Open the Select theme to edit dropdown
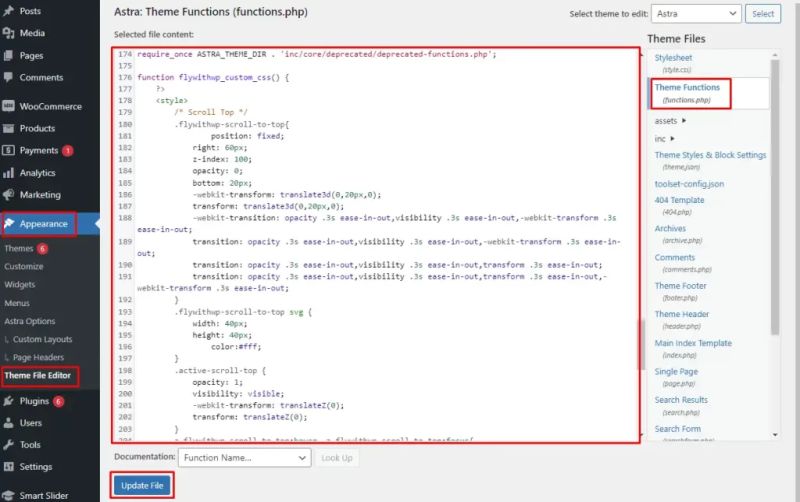800x502 pixels. (x=696, y=14)
